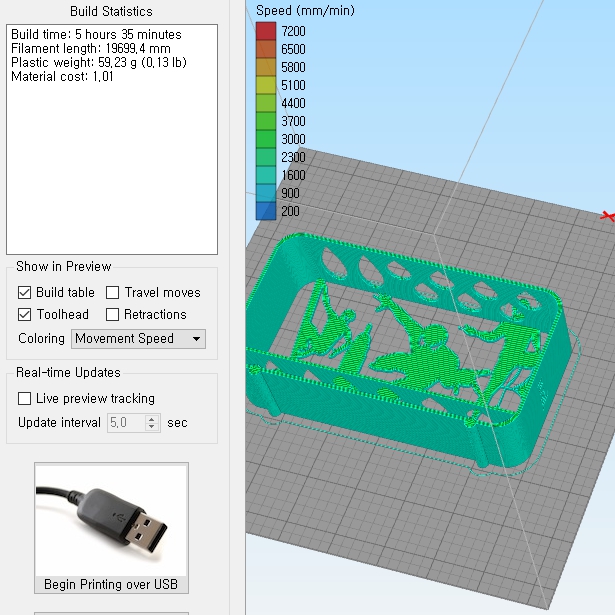Viewport: 615px width, 615px height.
Task: Click the orange 6500 legend swatch
Action: point(266,49)
